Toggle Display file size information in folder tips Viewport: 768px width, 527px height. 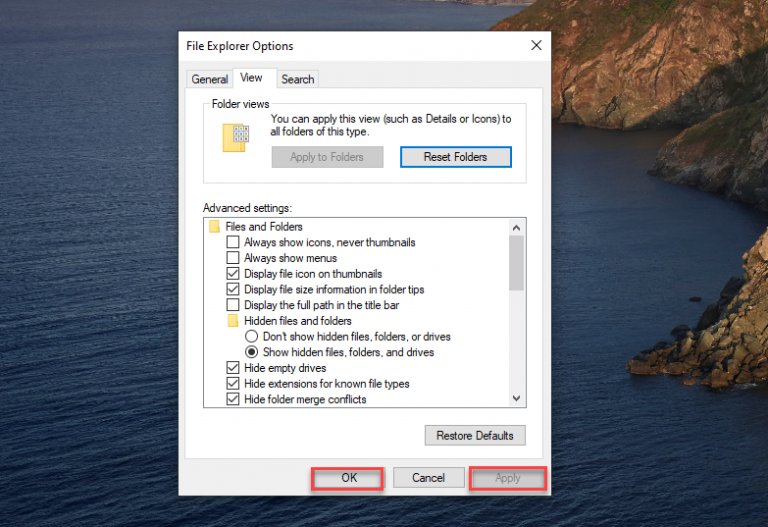[x=233, y=289]
